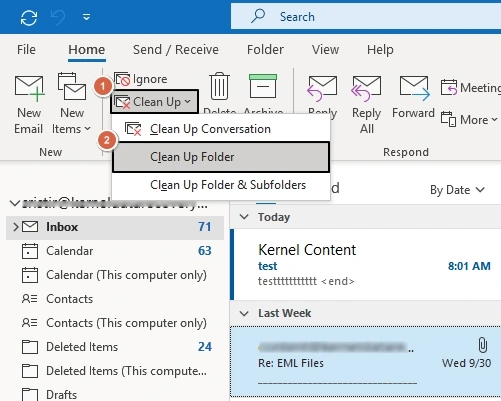The height and width of the screenshot is (401, 501).
Task: Open the Kernel Content test email
Action: 366,264
